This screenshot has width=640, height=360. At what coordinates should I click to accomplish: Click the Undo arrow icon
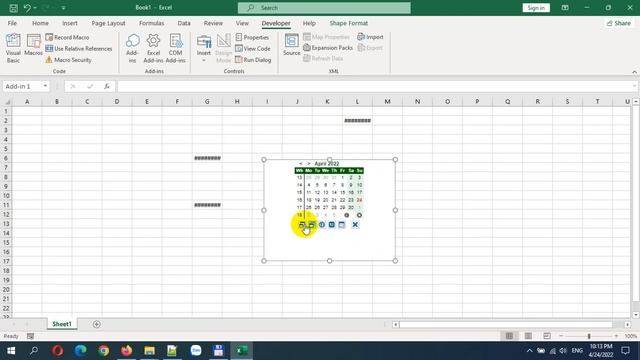coord(27,8)
